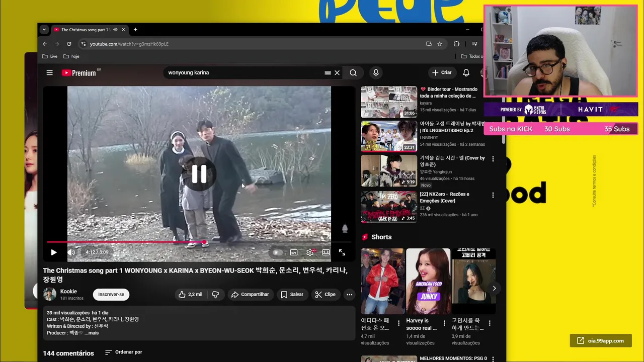644x362 pixels.
Task: Open the browser extensions puzzle icon
Action: point(457,44)
